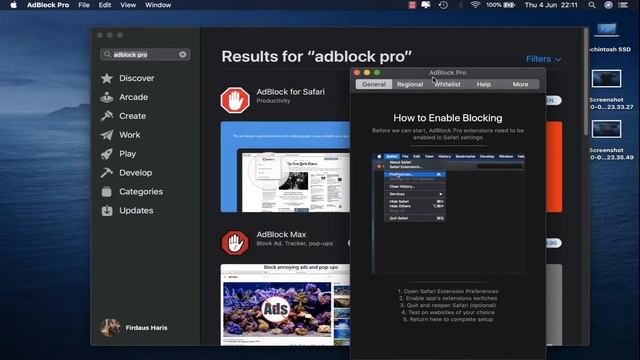Open the Play section
Screen dimensions: 640x360
click(118, 154)
